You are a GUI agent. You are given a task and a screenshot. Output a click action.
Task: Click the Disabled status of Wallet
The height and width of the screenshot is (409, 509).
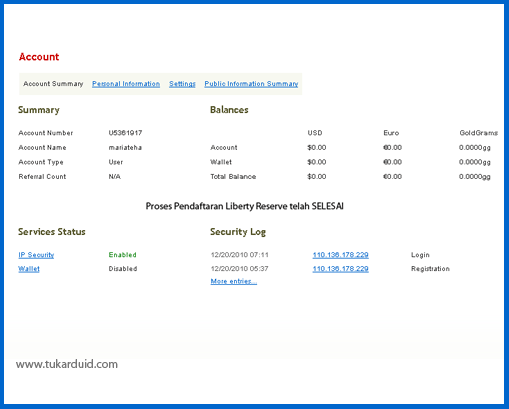[x=123, y=269]
